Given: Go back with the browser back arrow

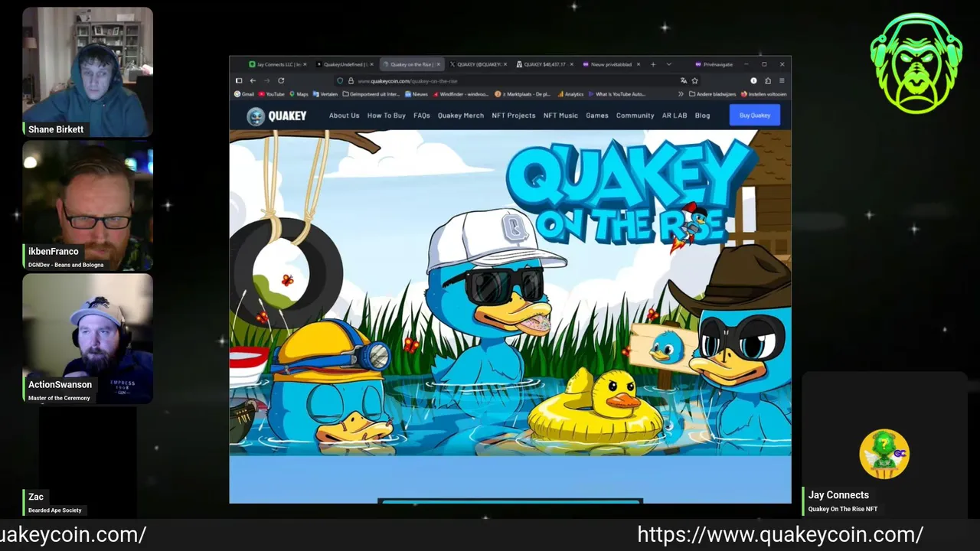Looking at the screenshot, I should click(x=253, y=80).
